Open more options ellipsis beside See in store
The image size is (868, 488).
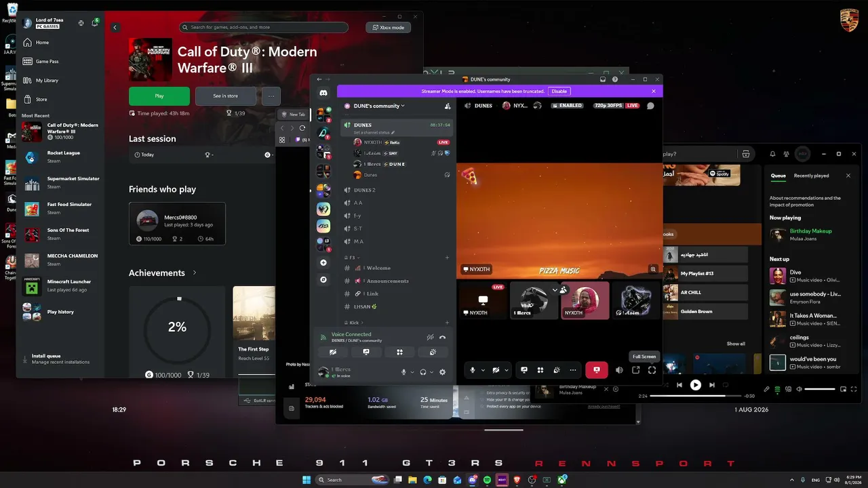[271, 96]
